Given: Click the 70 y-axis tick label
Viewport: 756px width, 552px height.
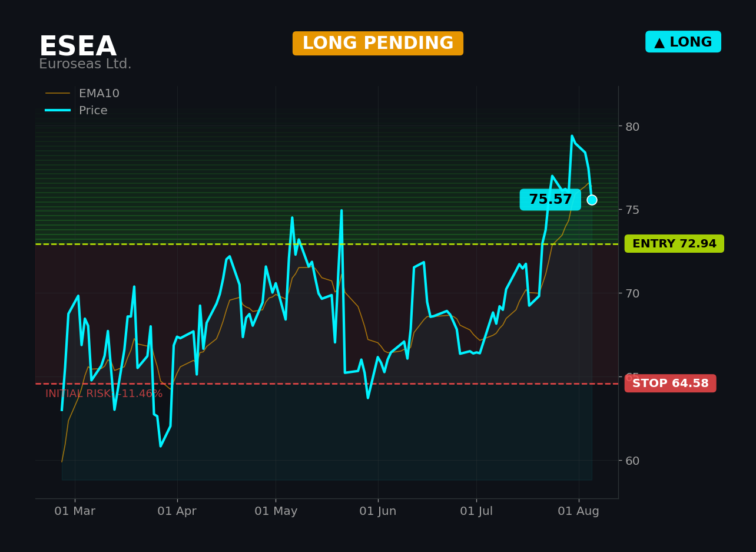Looking at the screenshot, I should 632,293.
